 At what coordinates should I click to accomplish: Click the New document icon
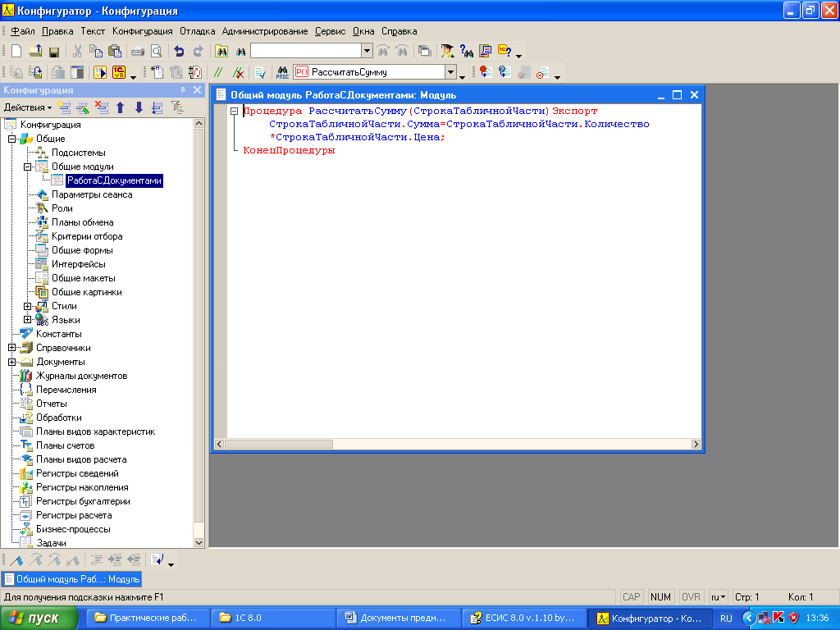16,51
